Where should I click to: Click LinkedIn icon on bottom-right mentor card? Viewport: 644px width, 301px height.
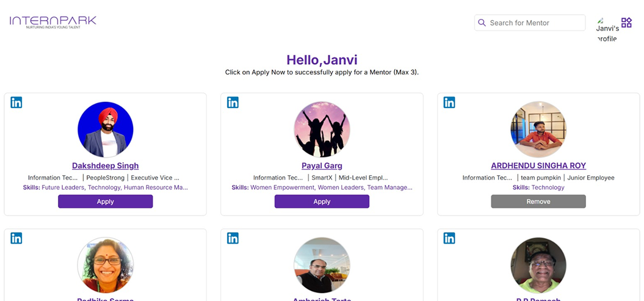click(x=449, y=238)
